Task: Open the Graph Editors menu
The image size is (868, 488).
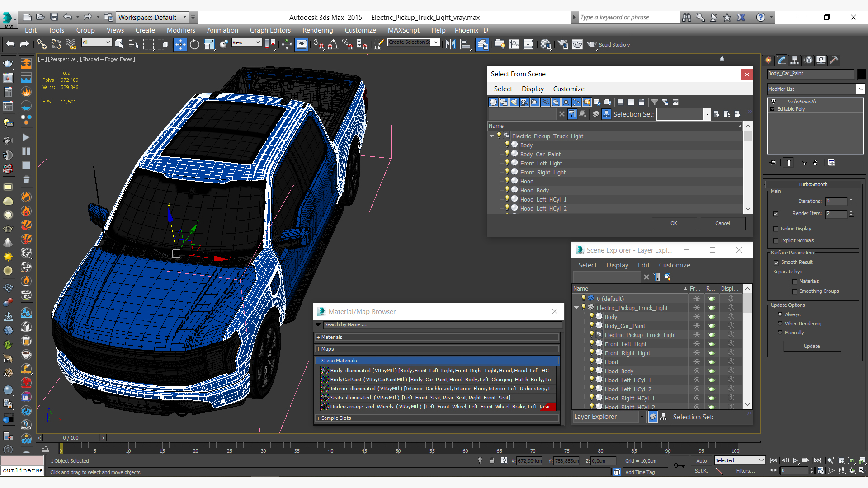Action: (x=270, y=30)
